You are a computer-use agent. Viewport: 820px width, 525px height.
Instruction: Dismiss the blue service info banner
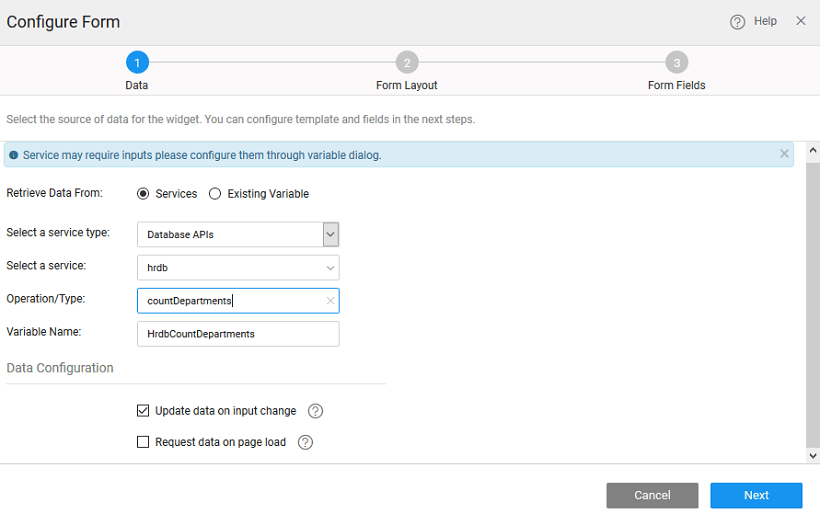pos(784,154)
